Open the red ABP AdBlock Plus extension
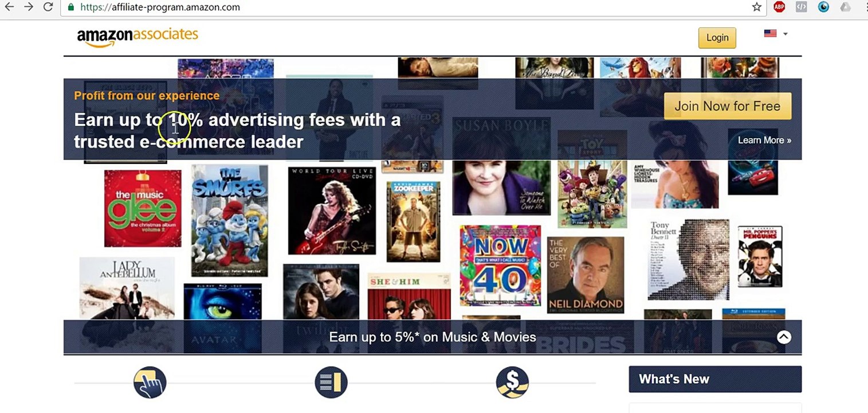 click(779, 7)
